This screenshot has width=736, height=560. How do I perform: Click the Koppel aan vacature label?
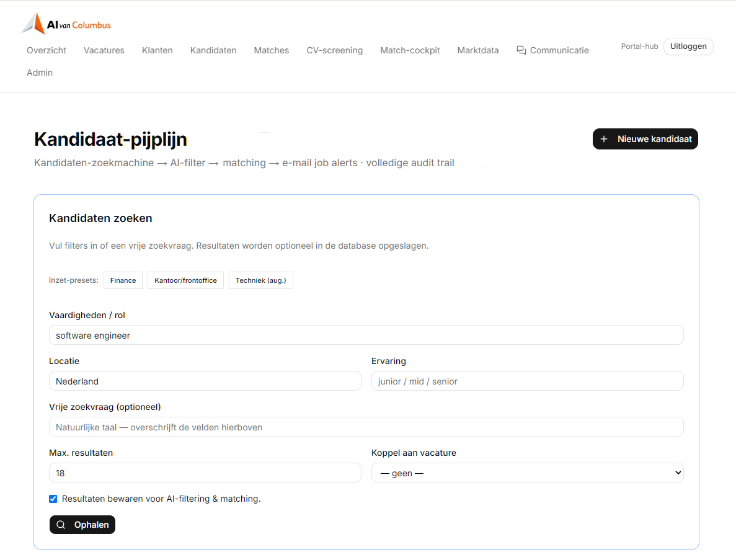click(x=414, y=453)
